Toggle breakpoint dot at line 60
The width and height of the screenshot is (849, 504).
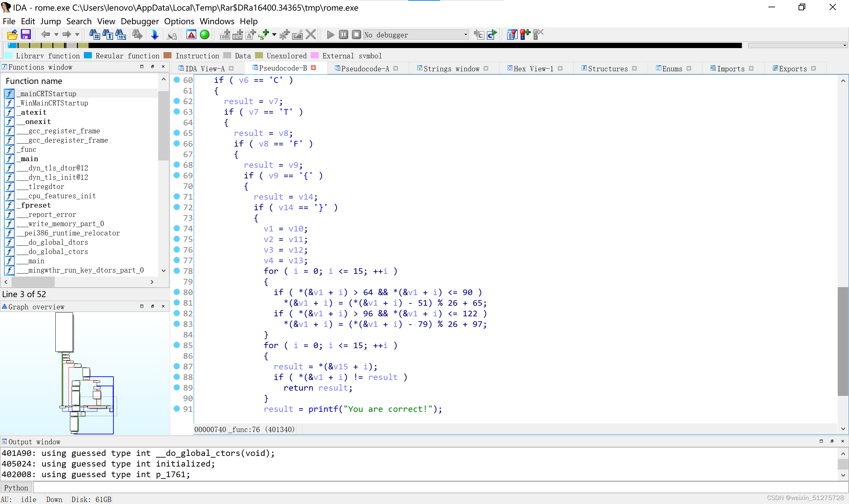[176, 80]
